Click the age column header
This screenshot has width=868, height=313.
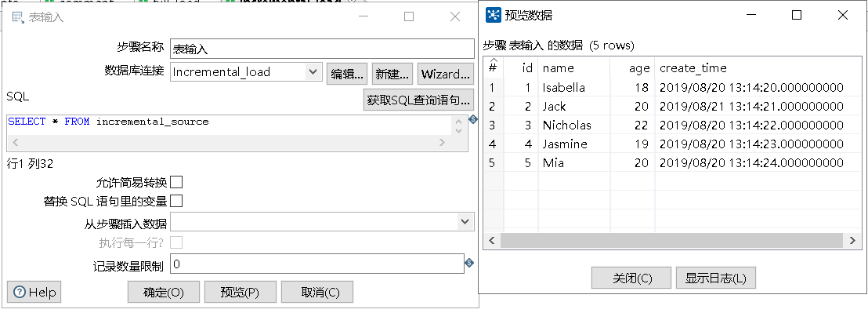click(633, 67)
